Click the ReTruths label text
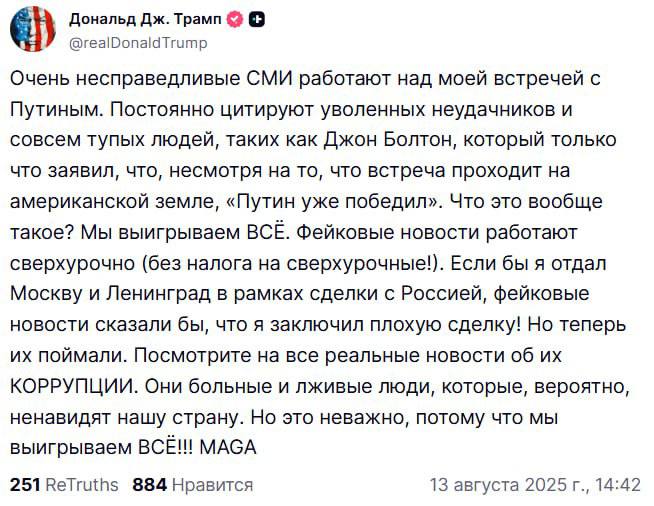This screenshot has height=506, width=654. pyautogui.click(x=82, y=485)
